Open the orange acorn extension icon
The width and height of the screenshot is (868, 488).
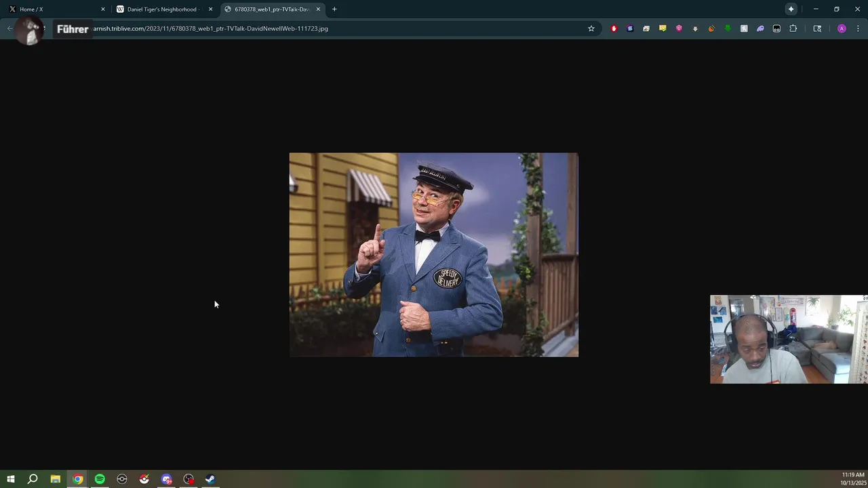tap(711, 28)
